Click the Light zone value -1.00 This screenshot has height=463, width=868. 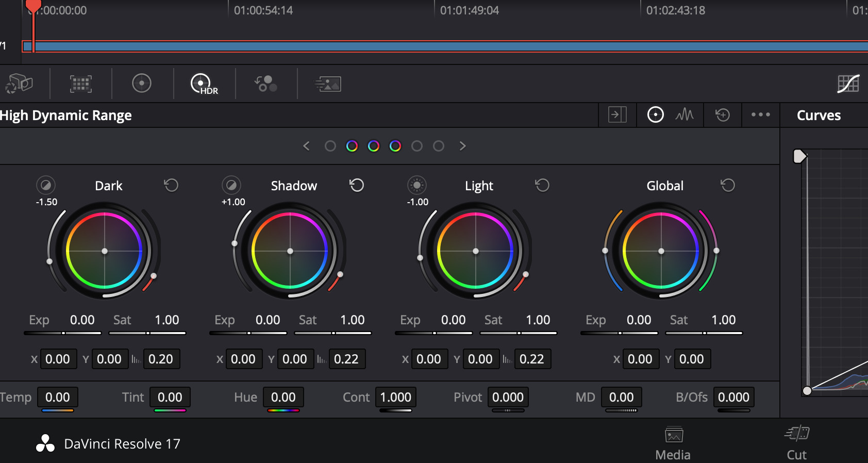click(x=418, y=202)
